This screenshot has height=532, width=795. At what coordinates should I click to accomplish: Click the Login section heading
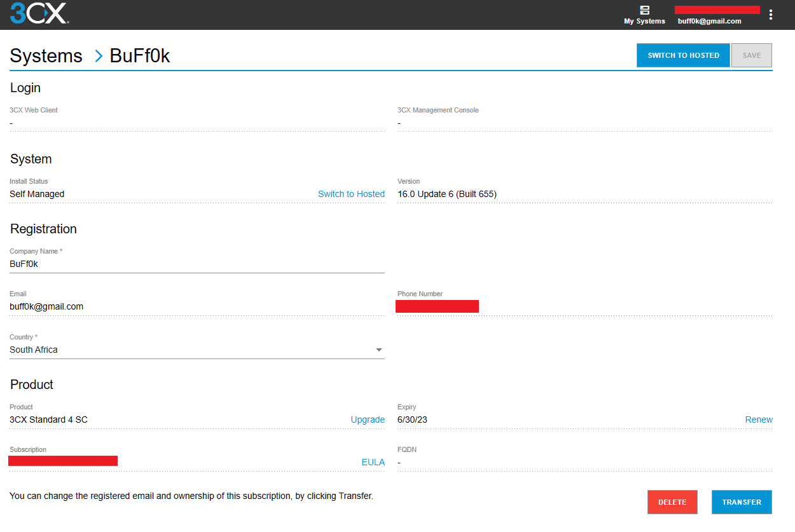tap(25, 88)
